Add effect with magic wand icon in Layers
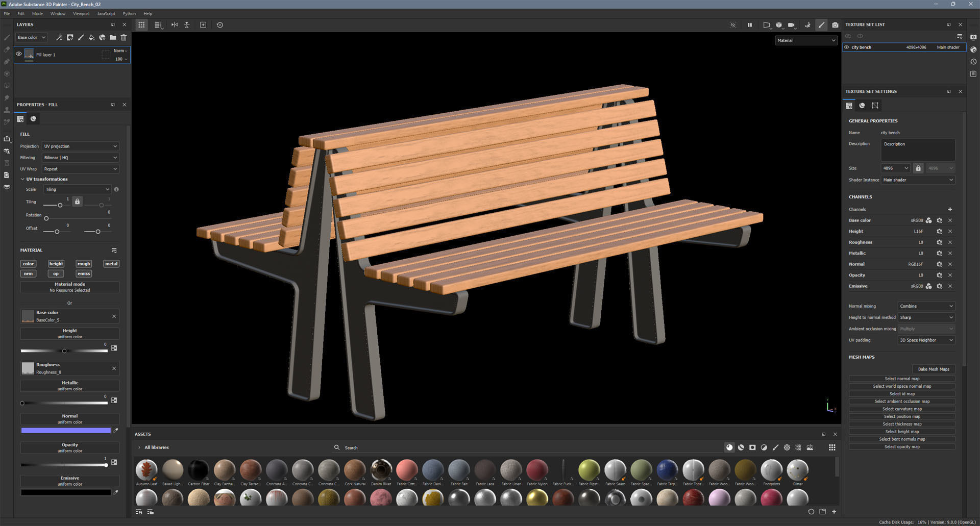This screenshot has height=526, width=980. (59, 37)
